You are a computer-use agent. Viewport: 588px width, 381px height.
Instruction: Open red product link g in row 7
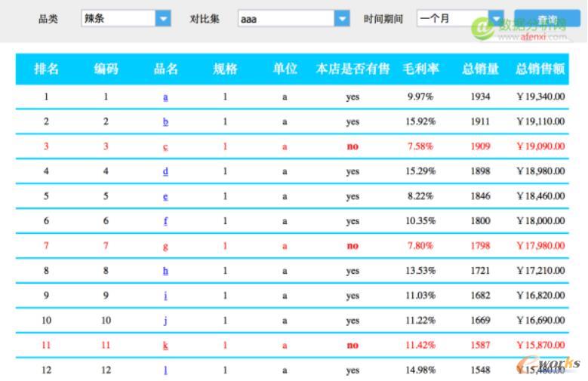(x=165, y=246)
